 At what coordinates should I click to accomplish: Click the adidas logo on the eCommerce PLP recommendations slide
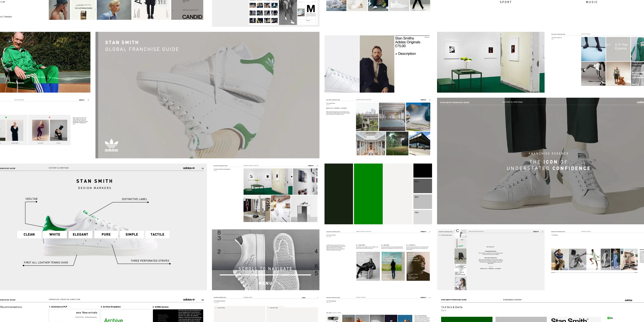[189, 299]
